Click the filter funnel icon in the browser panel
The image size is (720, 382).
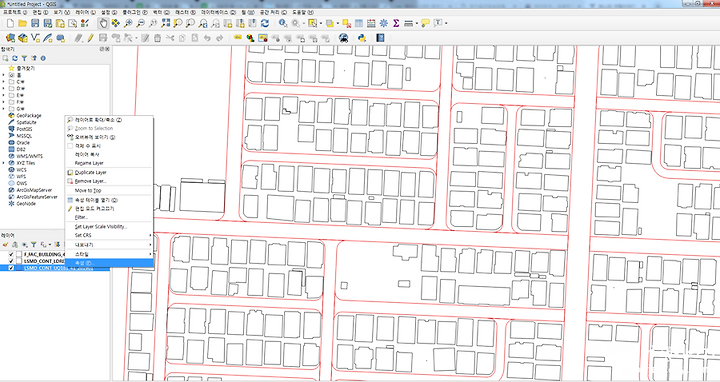click(x=24, y=58)
